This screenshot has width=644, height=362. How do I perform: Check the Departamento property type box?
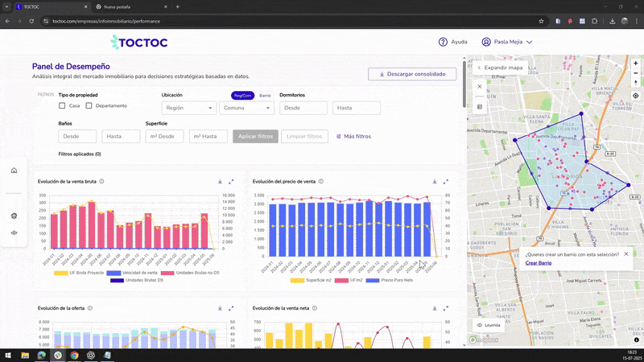(x=89, y=106)
